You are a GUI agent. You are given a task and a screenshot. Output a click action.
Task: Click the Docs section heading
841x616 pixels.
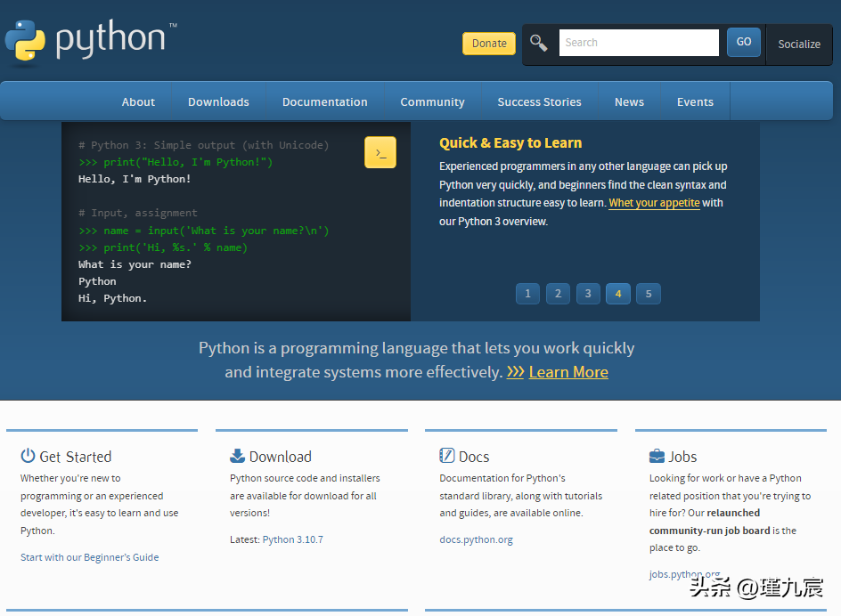pyautogui.click(x=474, y=457)
